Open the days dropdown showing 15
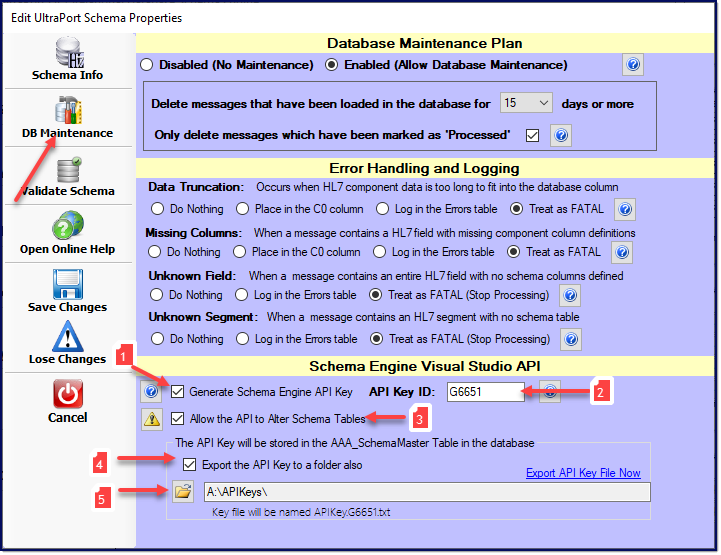The height and width of the screenshot is (555, 721). pos(526,103)
